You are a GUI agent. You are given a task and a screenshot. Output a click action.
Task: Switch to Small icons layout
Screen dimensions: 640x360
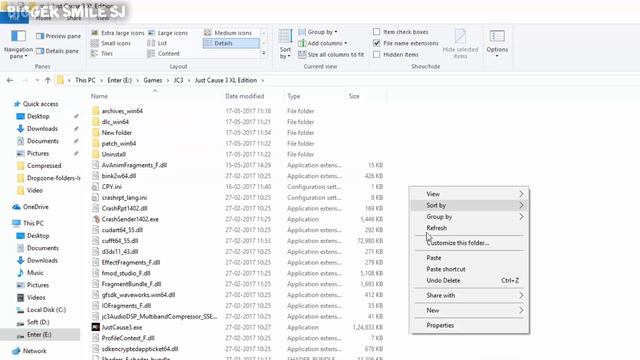point(111,43)
